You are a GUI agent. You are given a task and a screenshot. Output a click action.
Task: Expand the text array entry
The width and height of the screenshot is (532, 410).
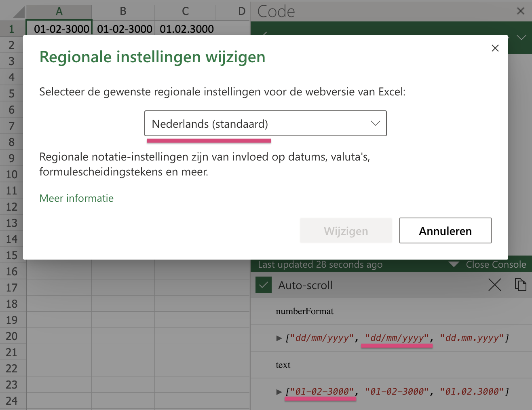click(x=278, y=391)
